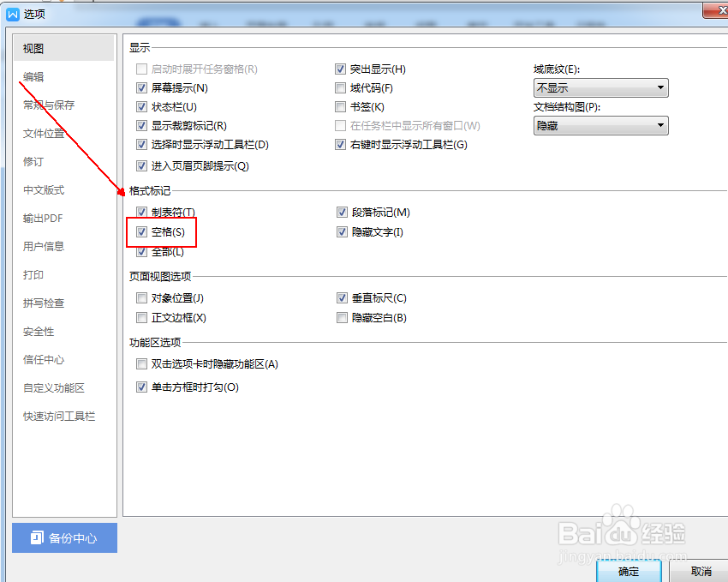This screenshot has width=728, height=582.
Task: Toggle 右键时显示浮动工具栏(G)
Action: click(x=340, y=145)
